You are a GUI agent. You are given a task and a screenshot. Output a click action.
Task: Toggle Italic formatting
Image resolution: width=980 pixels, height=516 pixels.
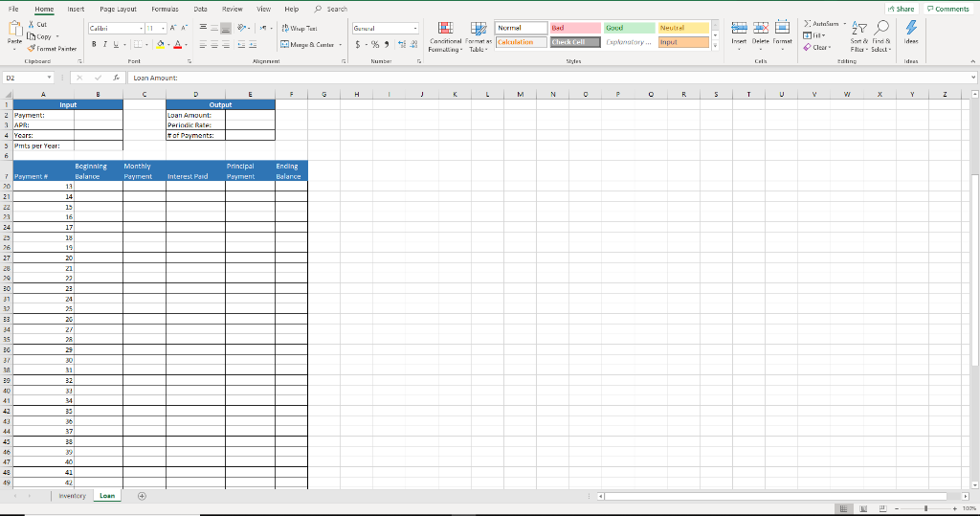(x=104, y=44)
